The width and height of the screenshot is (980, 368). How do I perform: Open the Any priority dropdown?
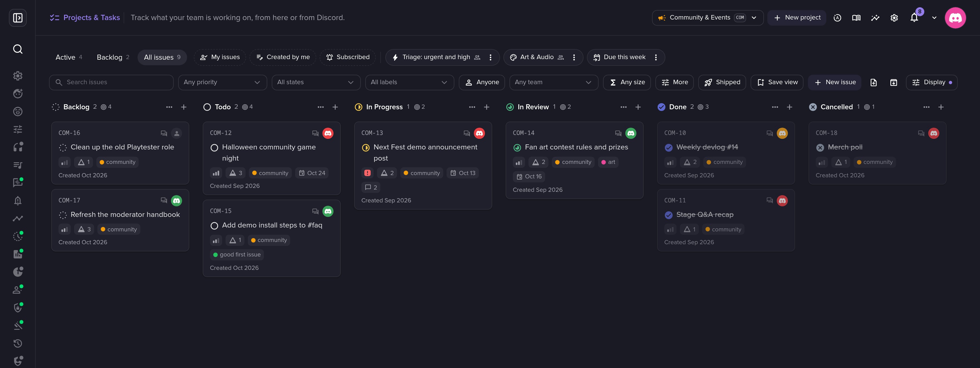click(x=222, y=82)
